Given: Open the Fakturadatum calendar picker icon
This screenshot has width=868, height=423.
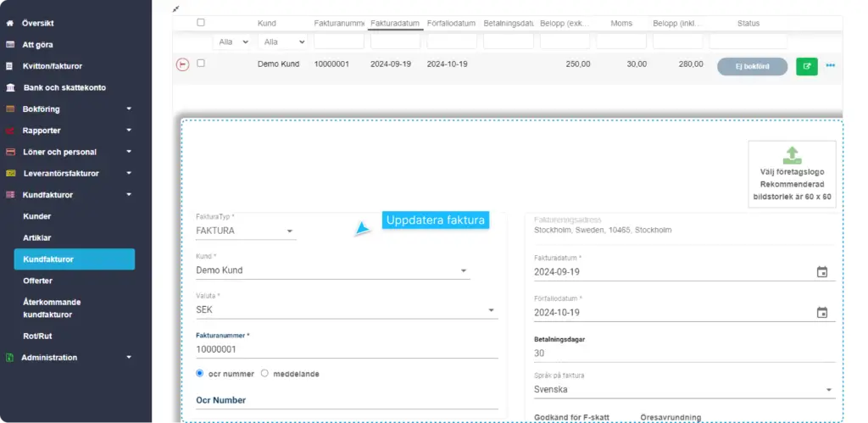Looking at the screenshot, I should pos(822,272).
